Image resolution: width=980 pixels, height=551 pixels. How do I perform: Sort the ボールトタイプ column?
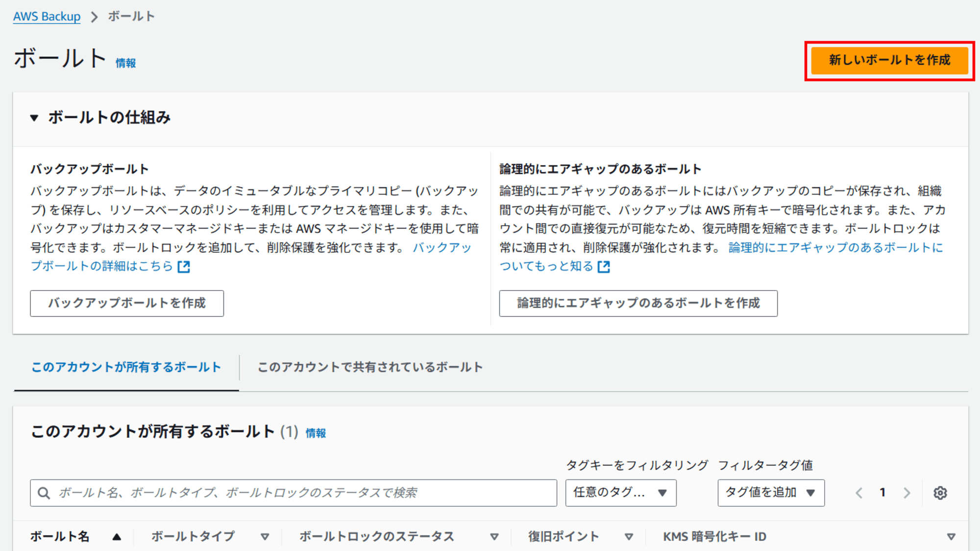pyautogui.click(x=265, y=537)
